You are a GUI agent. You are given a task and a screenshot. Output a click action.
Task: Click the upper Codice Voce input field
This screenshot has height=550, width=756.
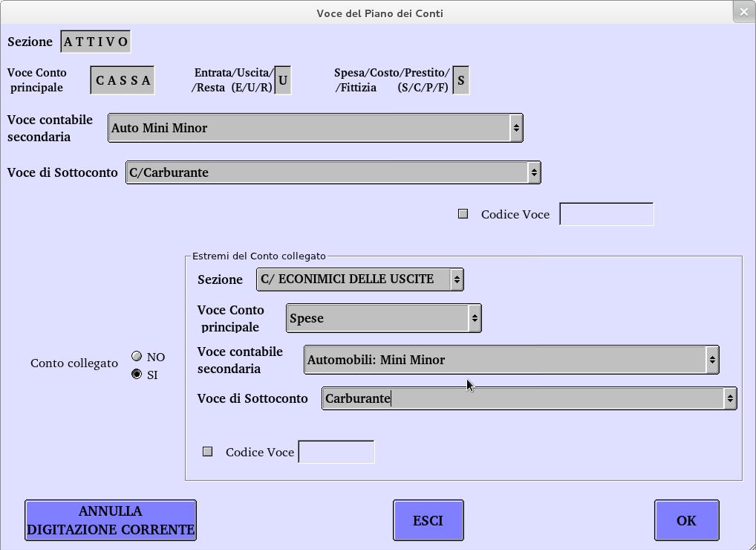[606, 214]
